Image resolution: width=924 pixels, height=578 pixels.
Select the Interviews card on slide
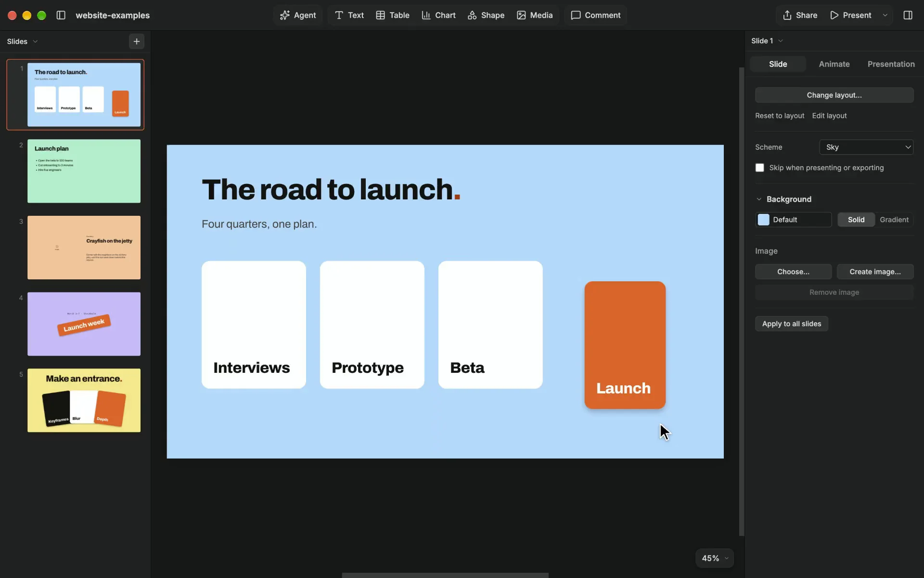click(x=254, y=325)
